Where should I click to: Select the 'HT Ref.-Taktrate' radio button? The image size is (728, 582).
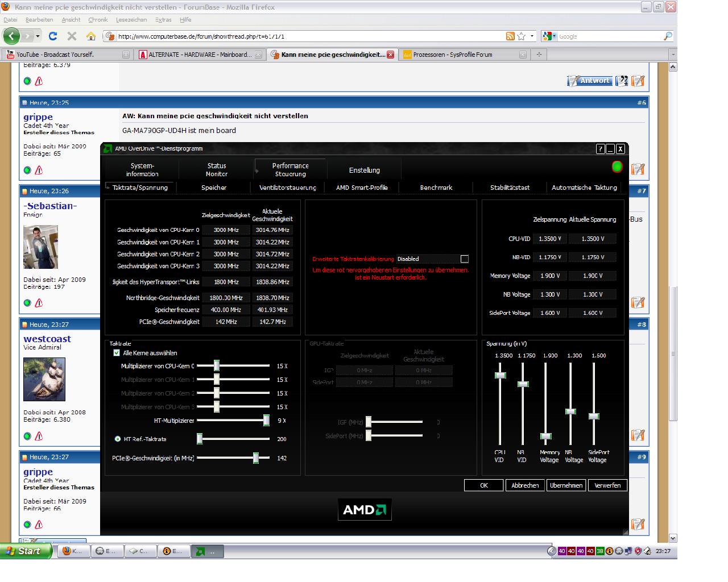[118, 439]
